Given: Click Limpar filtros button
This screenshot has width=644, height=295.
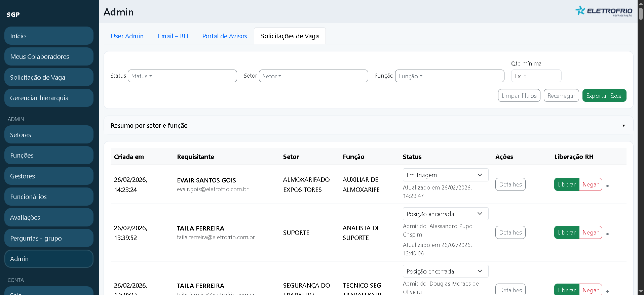Looking at the screenshot, I should tap(519, 96).
